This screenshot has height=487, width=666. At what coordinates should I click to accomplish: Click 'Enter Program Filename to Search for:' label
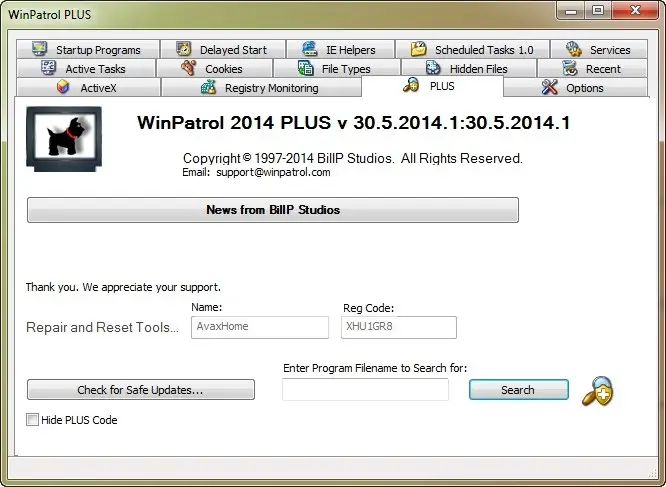pos(375,368)
